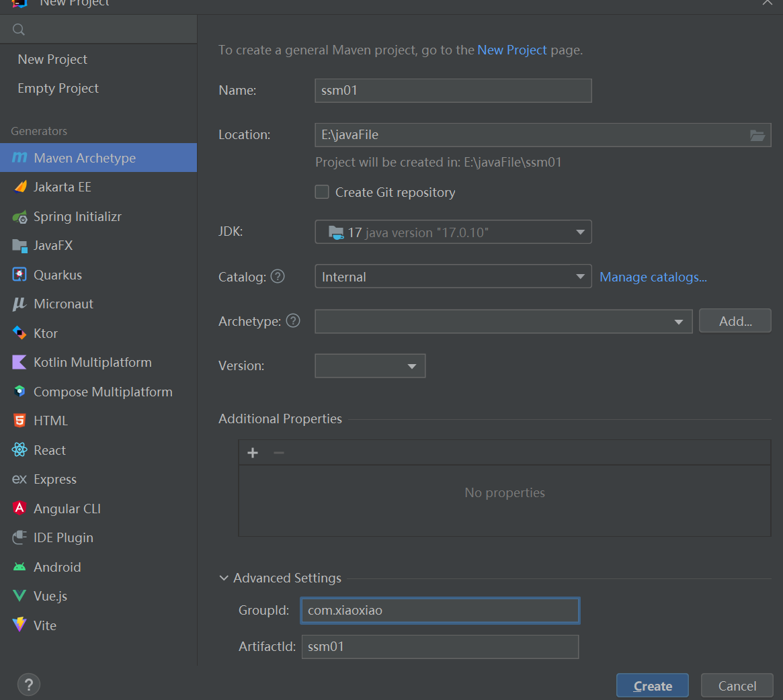Click the GroupId input field

[440, 611]
